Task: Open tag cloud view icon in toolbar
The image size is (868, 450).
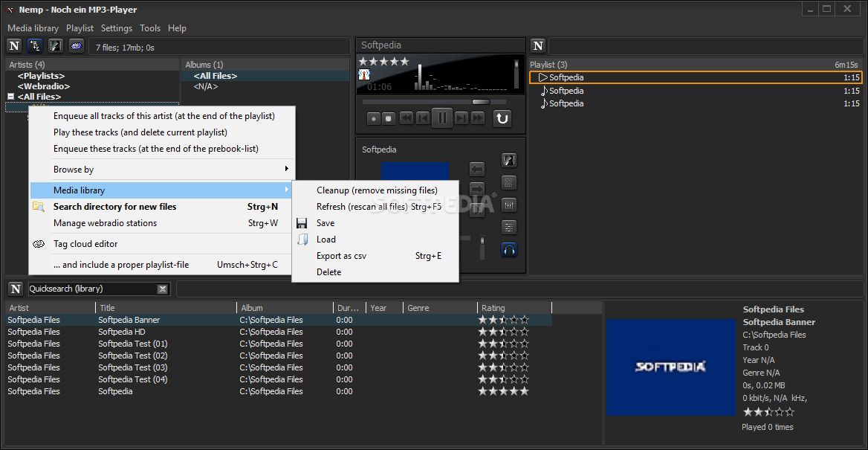Action: (77, 46)
